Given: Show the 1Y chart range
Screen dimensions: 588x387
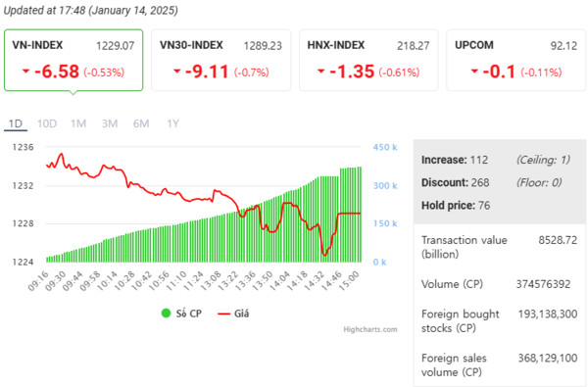Looking at the screenshot, I should [172, 123].
